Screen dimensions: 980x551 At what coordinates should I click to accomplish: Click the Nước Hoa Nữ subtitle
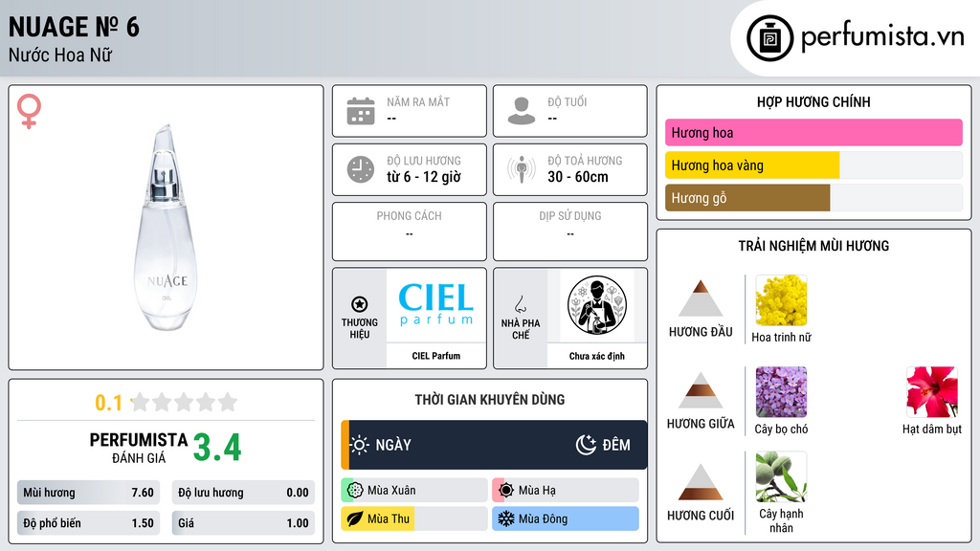[x=60, y=55]
